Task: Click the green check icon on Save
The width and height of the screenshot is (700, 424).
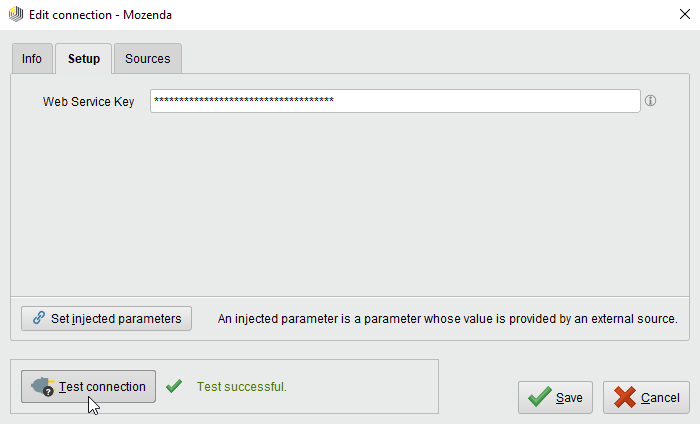Action: click(x=540, y=397)
